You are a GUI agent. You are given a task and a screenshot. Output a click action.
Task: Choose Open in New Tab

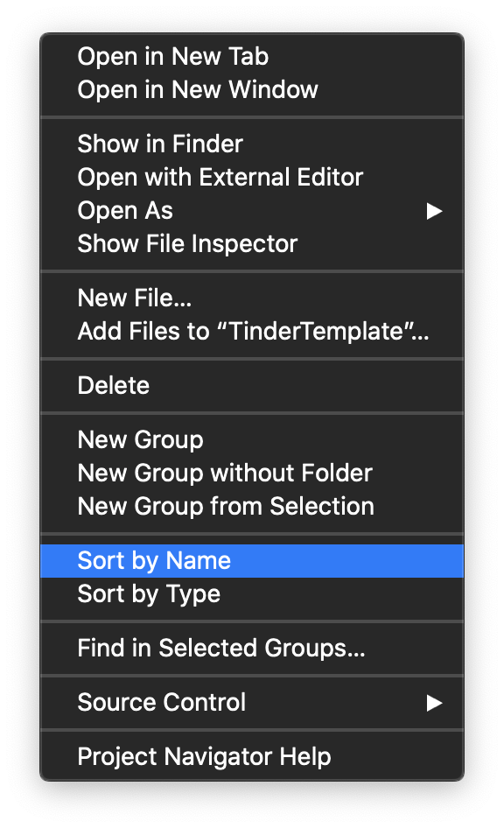[252, 56]
